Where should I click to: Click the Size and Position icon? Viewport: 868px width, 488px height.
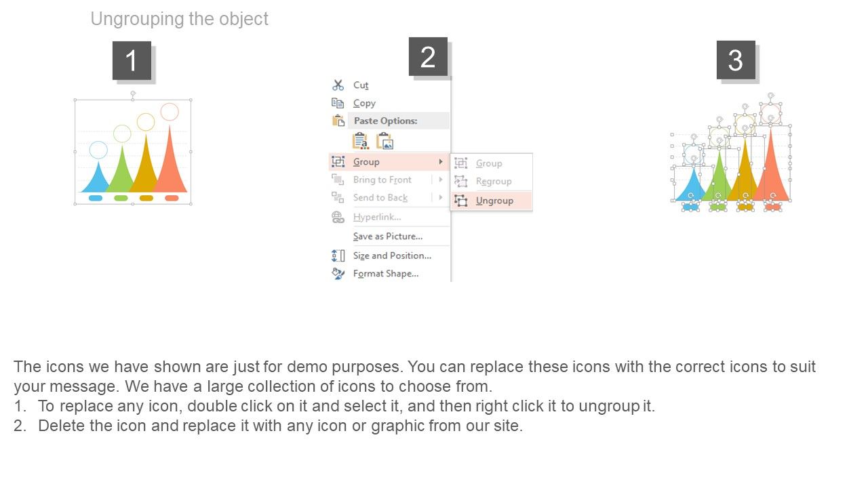coord(338,256)
